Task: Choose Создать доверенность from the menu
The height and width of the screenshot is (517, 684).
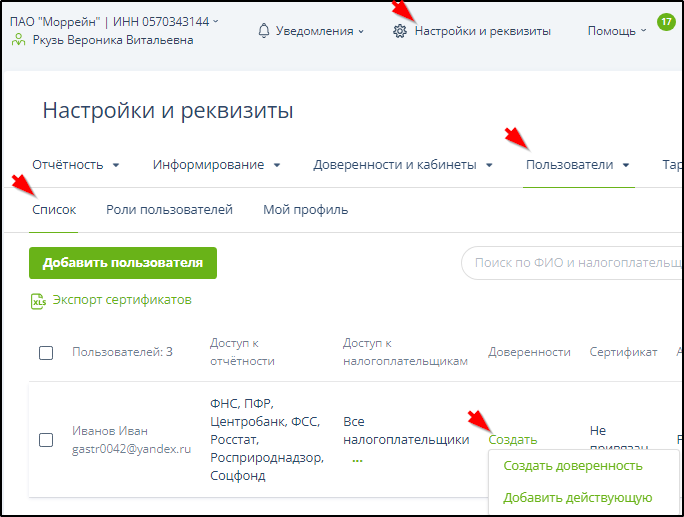Action: [x=572, y=466]
